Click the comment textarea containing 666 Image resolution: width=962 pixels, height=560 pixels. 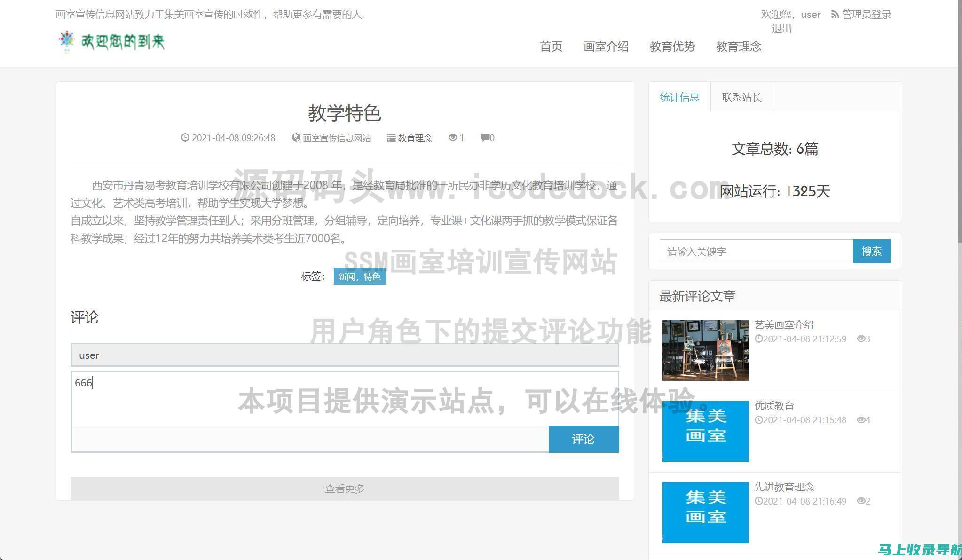[x=345, y=399]
